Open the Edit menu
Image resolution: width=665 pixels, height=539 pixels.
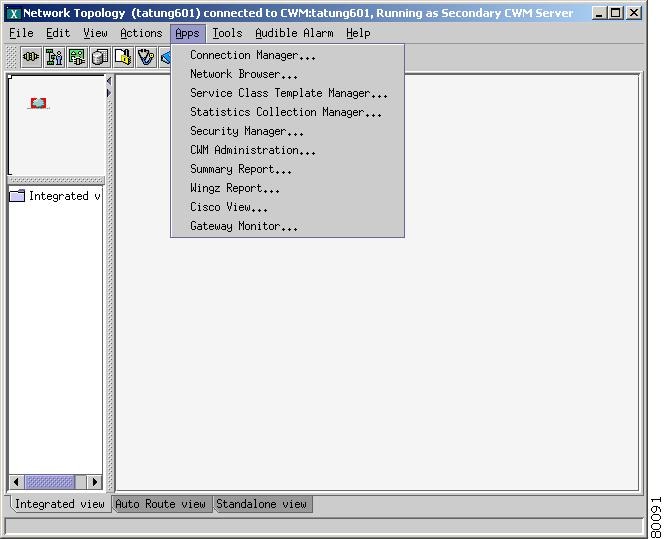[58, 33]
